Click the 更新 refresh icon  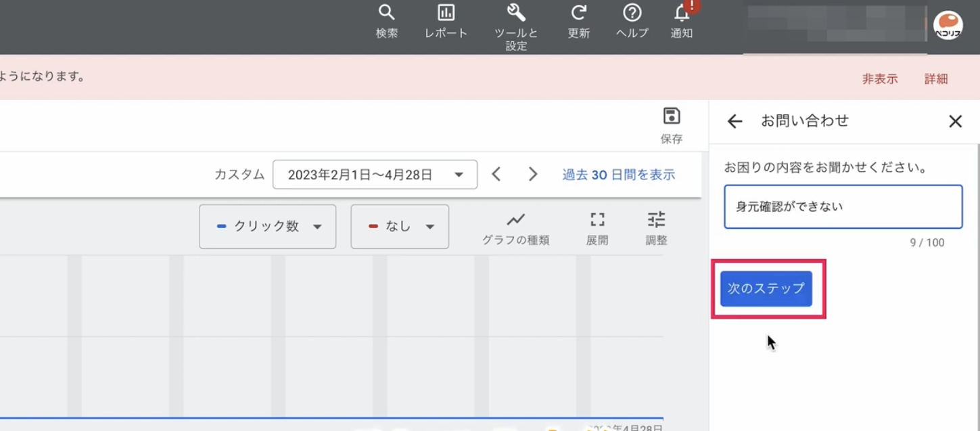point(578,12)
